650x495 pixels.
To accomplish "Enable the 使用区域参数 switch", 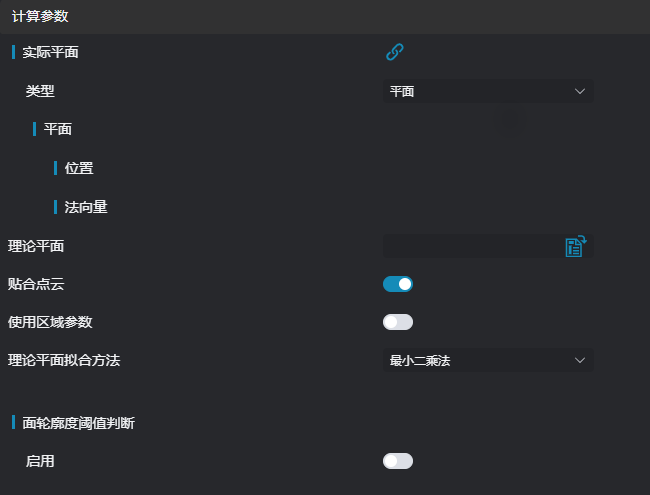I will [398, 322].
